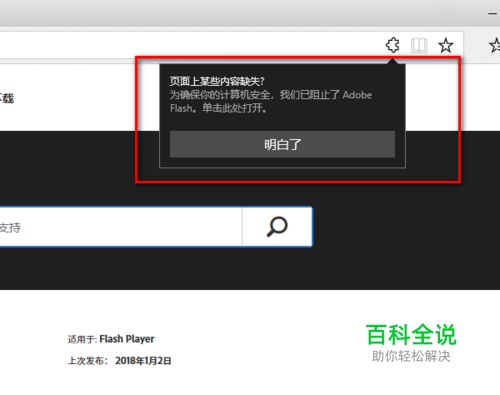Image resolution: width=500 pixels, height=395 pixels.
Task: Click the magnifier search button
Action: pyautogui.click(x=277, y=227)
